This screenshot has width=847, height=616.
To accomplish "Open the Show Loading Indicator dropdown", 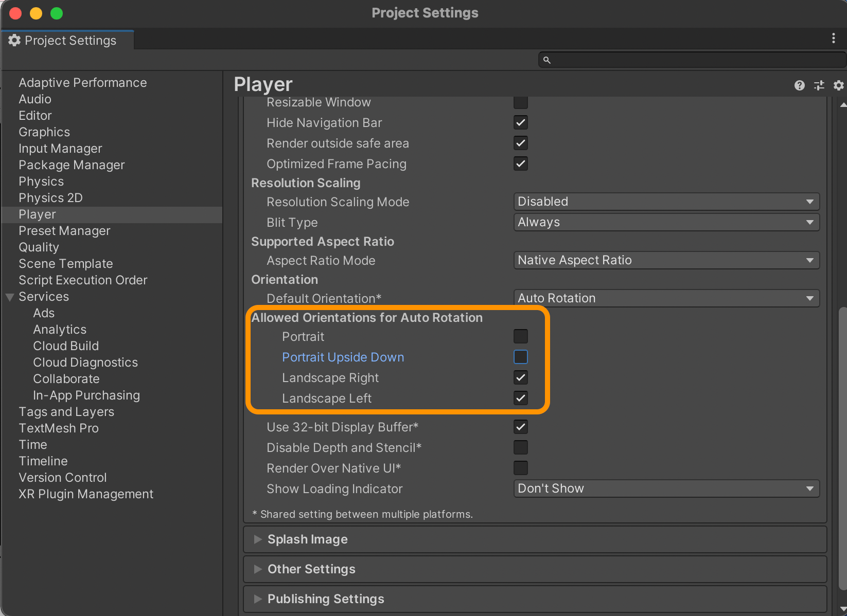I will [666, 488].
